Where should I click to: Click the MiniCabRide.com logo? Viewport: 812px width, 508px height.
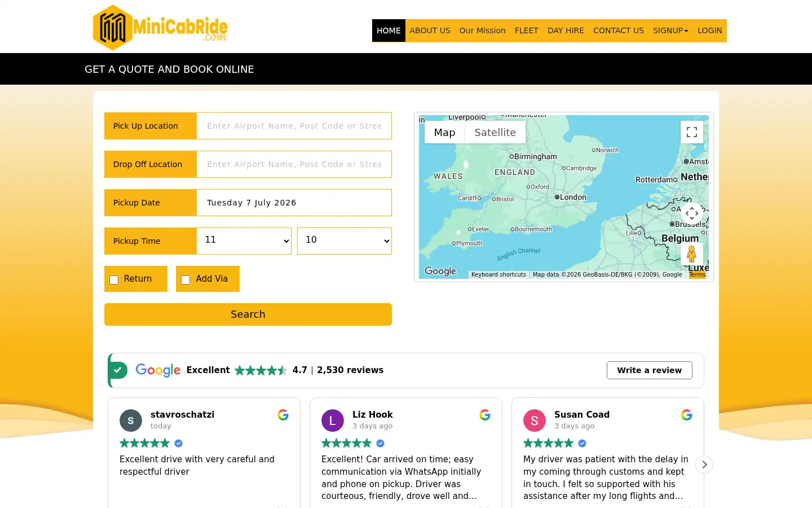pos(160,27)
